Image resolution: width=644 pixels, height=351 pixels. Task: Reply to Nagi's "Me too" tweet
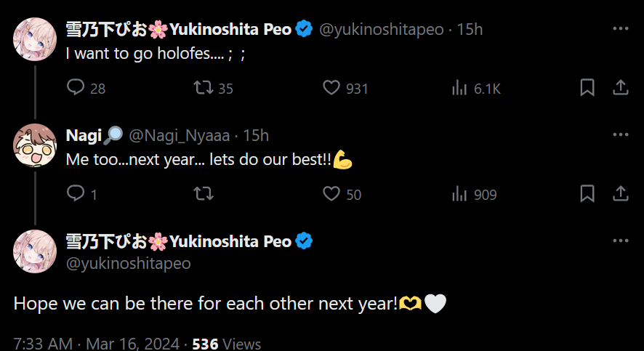(x=76, y=194)
